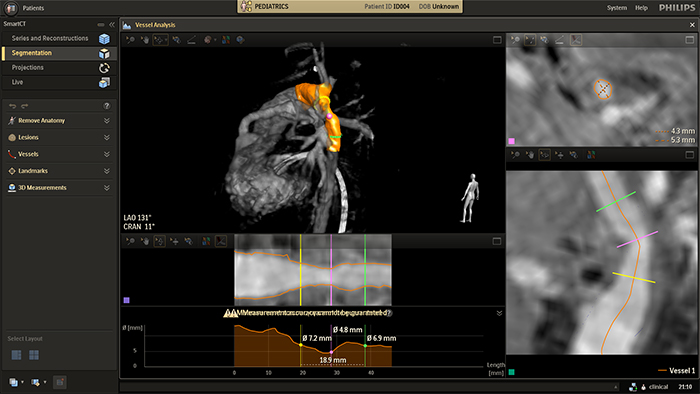Toggle the crosshair overlay in cross-section toolbar
Screen dimensions: 700x394
coord(576,40)
